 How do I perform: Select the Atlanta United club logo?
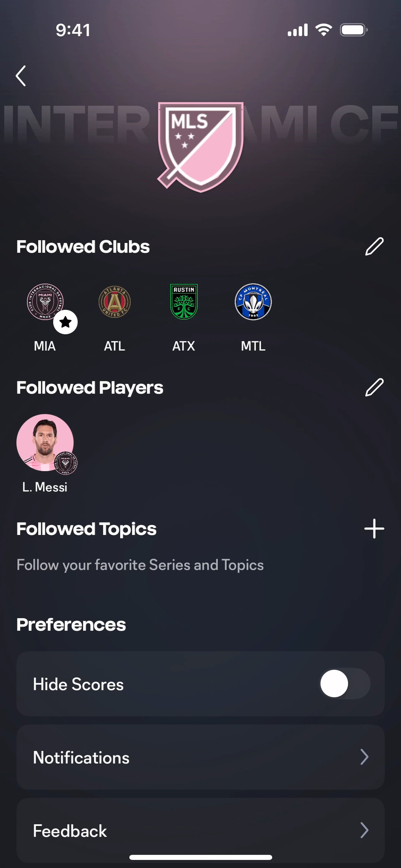115,302
